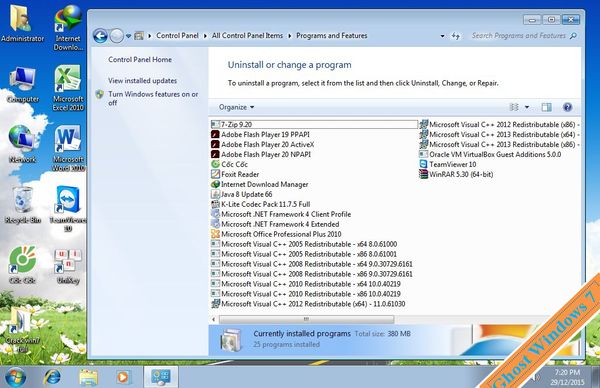Open Microsoft Word 2010 desktop shortcut

68,148
